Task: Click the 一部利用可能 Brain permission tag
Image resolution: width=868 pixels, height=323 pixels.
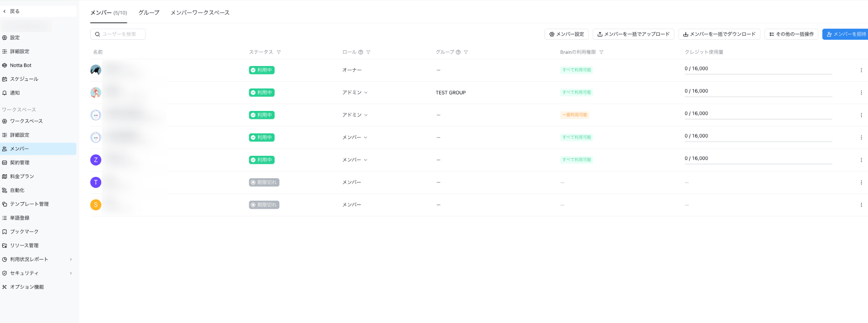Action: pos(574,115)
